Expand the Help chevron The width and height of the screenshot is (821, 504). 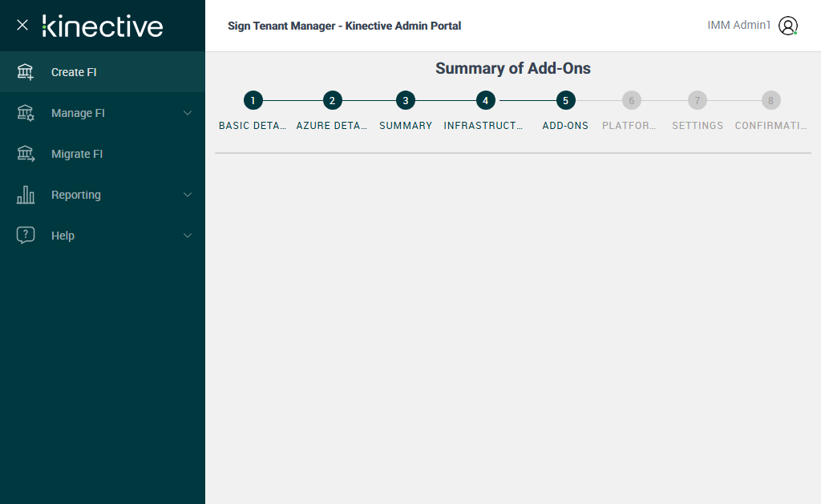pyautogui.click(x=188, y=236)
